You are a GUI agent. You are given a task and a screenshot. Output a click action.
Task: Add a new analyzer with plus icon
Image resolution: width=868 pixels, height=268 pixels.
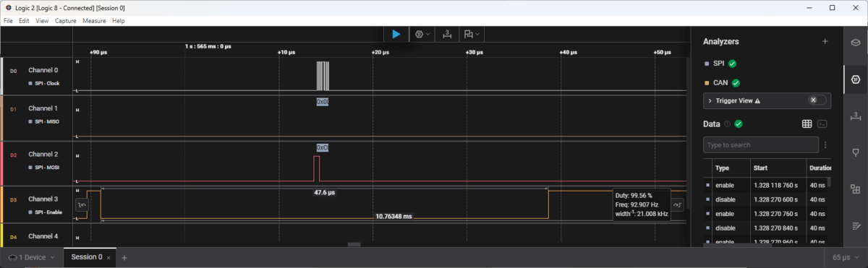point(825,42)
